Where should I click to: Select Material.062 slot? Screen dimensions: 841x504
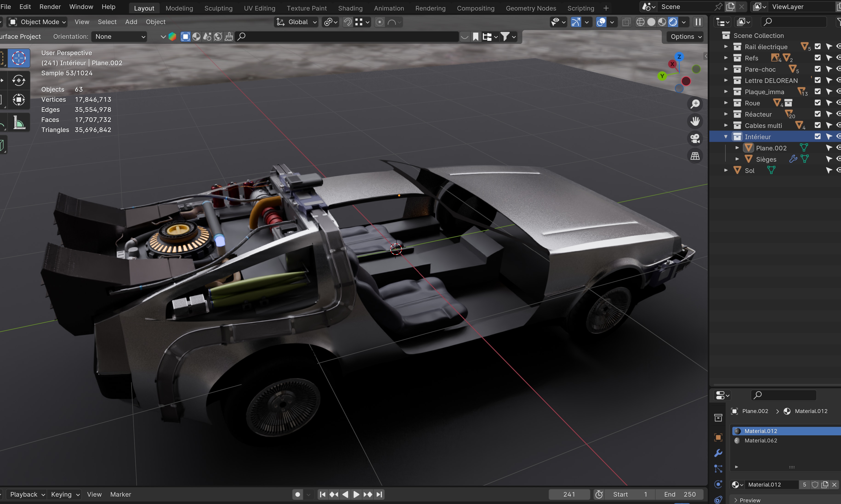click(786, 440)
